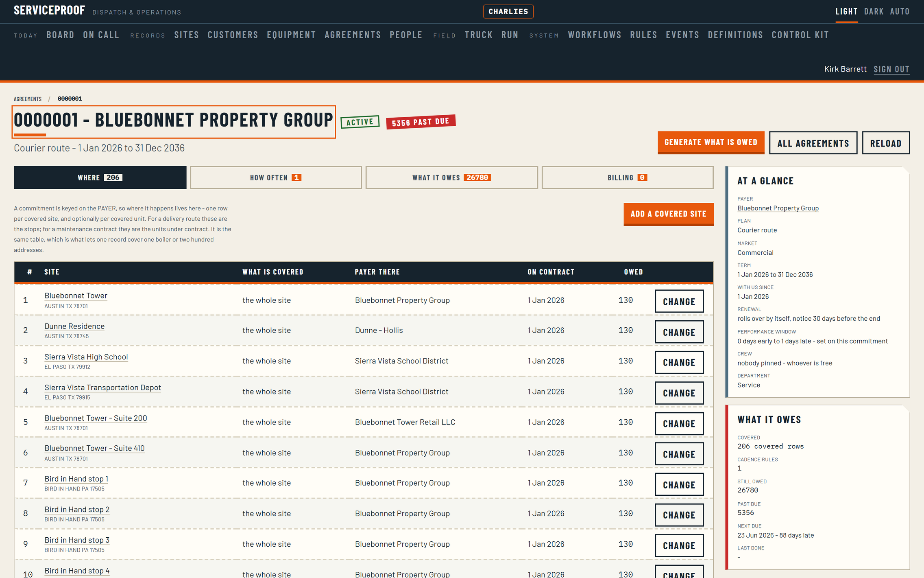Switch to the How Often tab

click(x=276, y=177)
